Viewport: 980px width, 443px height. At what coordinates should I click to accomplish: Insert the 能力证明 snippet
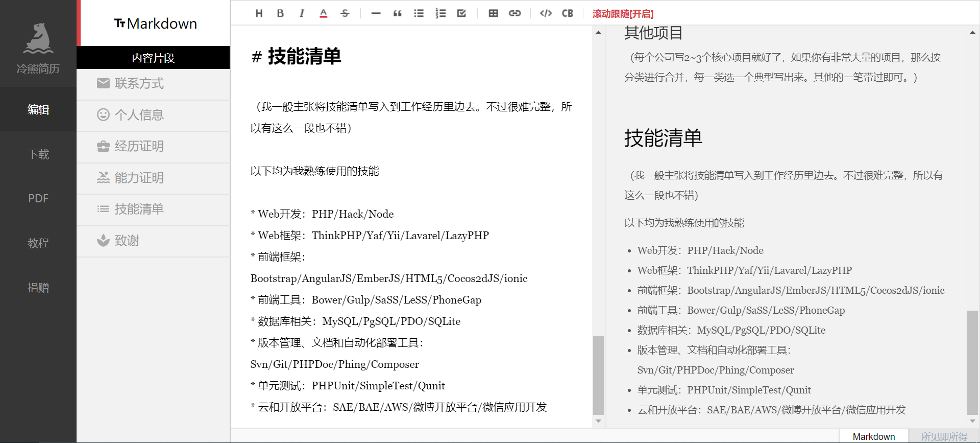153,178
